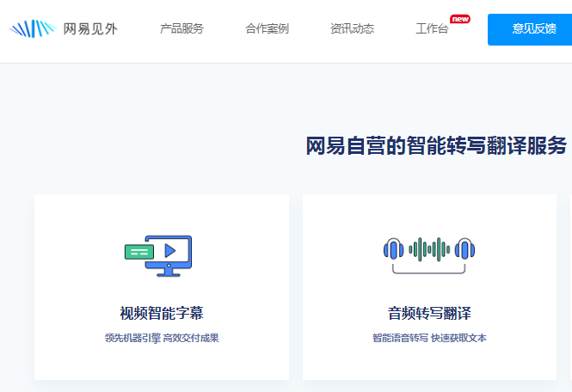Click the video subtitle monitor icon

coord(158,256)
